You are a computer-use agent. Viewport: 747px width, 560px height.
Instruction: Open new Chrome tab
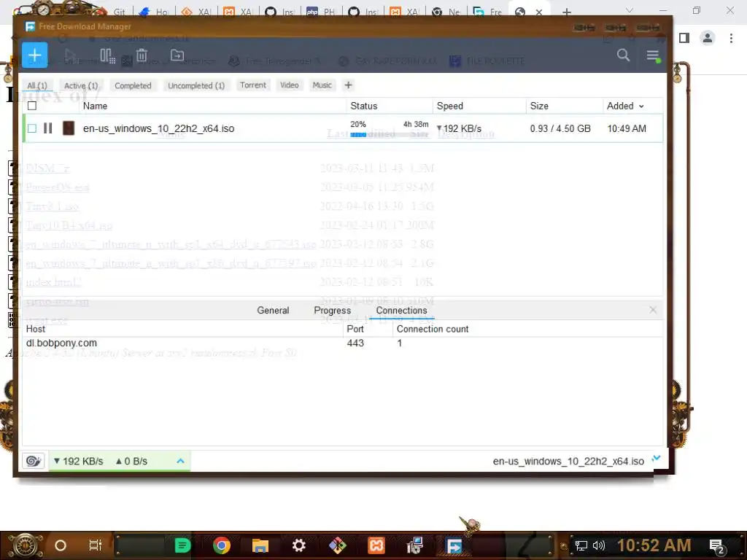[566, 12]
